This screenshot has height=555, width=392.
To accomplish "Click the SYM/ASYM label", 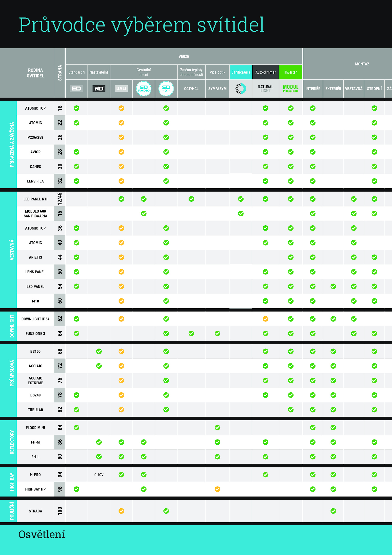I will pos(218,89).
